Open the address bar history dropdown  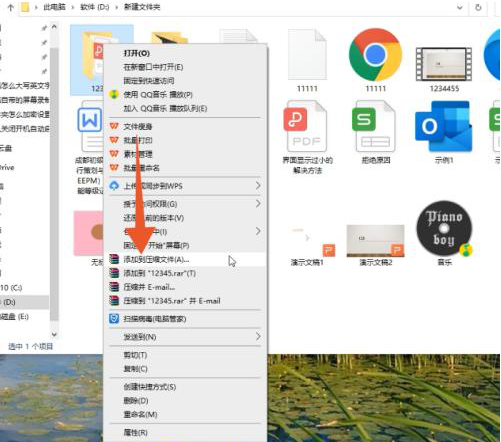point(460,7)
